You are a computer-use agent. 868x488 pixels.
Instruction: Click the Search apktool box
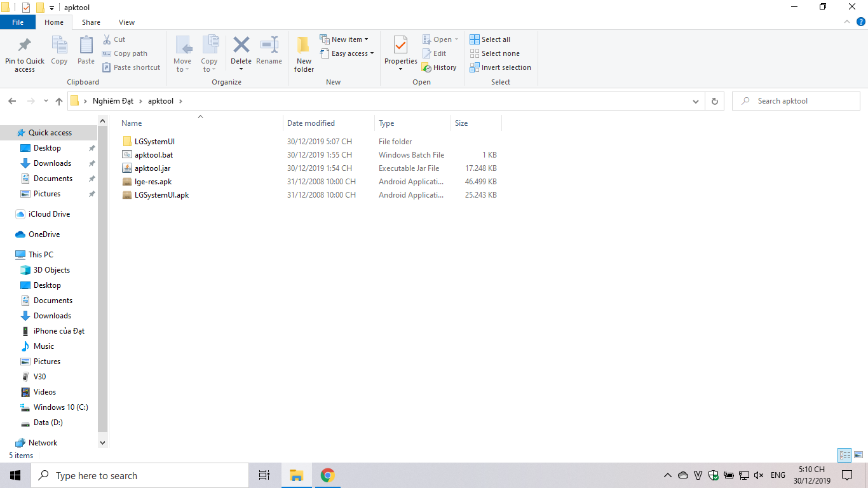[796, 100]
